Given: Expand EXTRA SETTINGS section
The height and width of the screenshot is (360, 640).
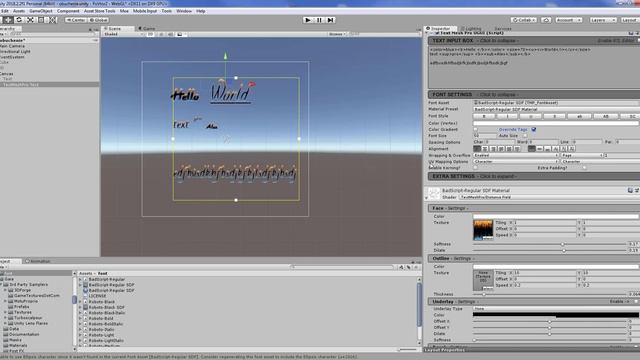Looking at the screenshot, I should point(534,176).
